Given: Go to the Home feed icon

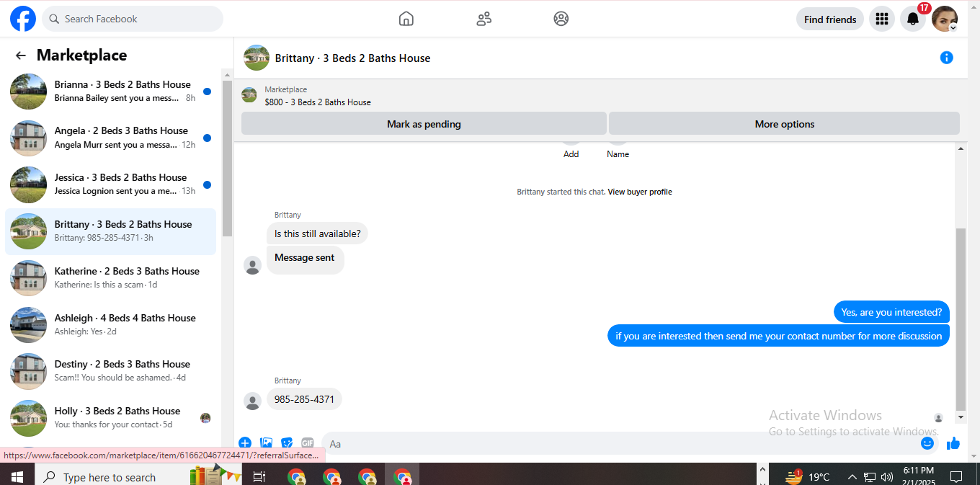Looking at the screenshot, I should pos(406,19).
